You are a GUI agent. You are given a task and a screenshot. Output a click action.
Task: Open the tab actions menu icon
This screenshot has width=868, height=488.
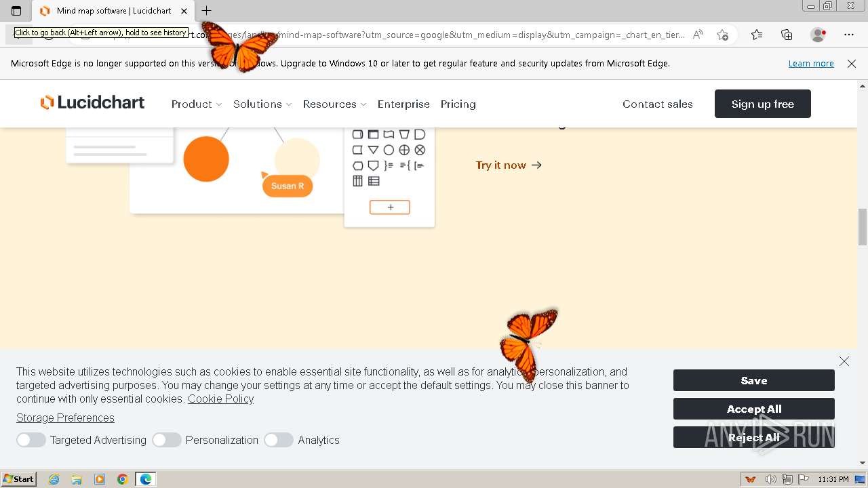click(x=16, y=11)
